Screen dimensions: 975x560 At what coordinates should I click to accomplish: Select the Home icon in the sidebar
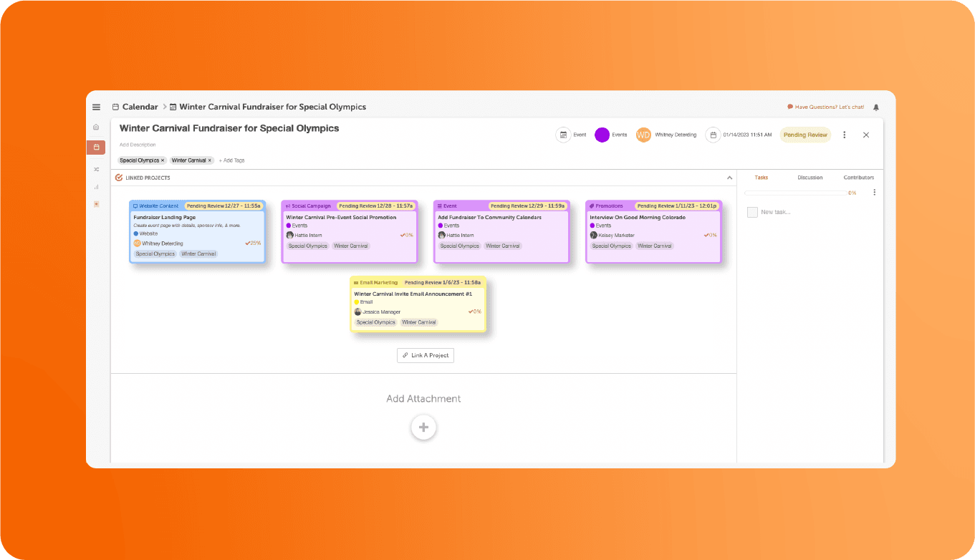click(x=96, y=127)
